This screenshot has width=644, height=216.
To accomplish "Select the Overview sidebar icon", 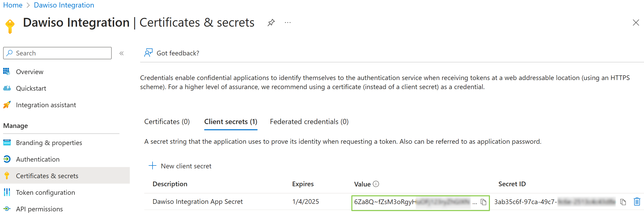I will pyautogui.click(x=7, y=72).
